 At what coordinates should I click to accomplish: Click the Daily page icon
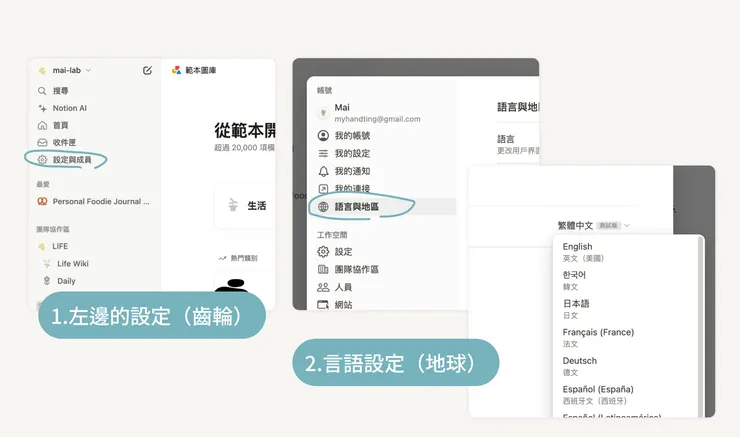point(47,281)
